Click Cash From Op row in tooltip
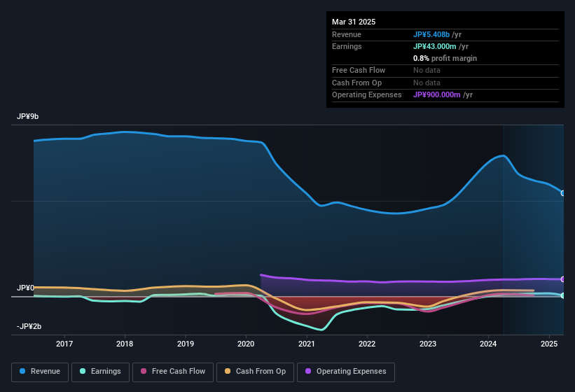Image resolution: width=575 pixels, height=392 pixels. 445,83
